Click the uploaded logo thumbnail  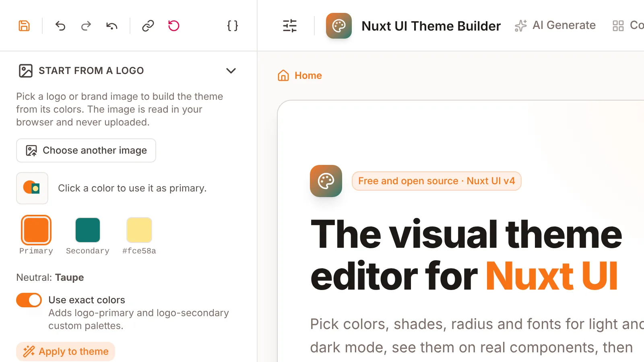[32, 188]
